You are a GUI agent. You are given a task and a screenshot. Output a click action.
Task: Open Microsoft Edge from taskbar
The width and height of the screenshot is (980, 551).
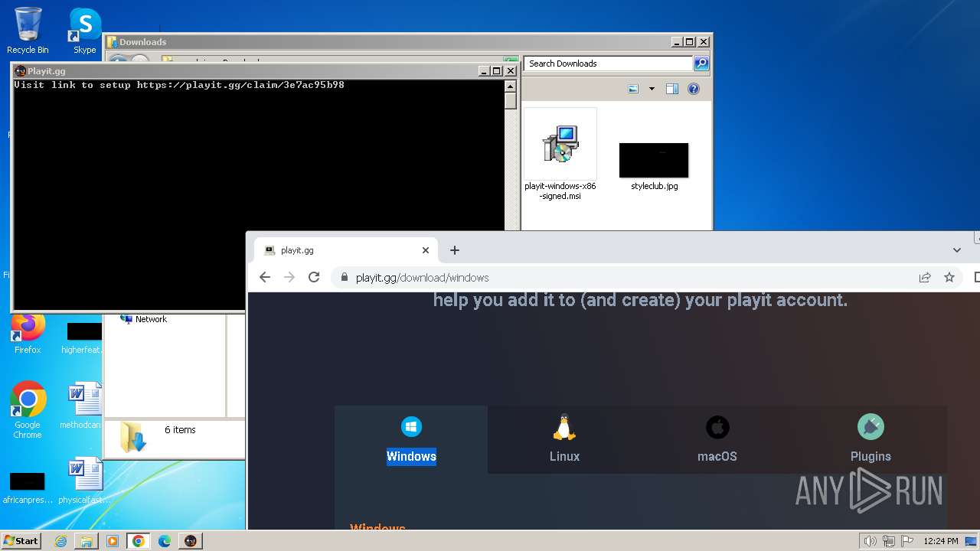click(x=165, y=541)
